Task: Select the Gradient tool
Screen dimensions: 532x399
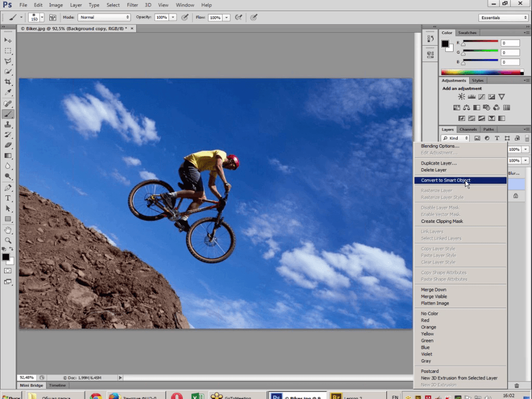Action: click(x=8, y=156)
